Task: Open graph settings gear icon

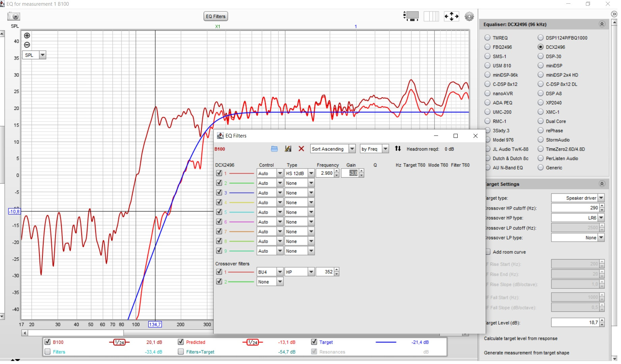Action: (469, 16)
